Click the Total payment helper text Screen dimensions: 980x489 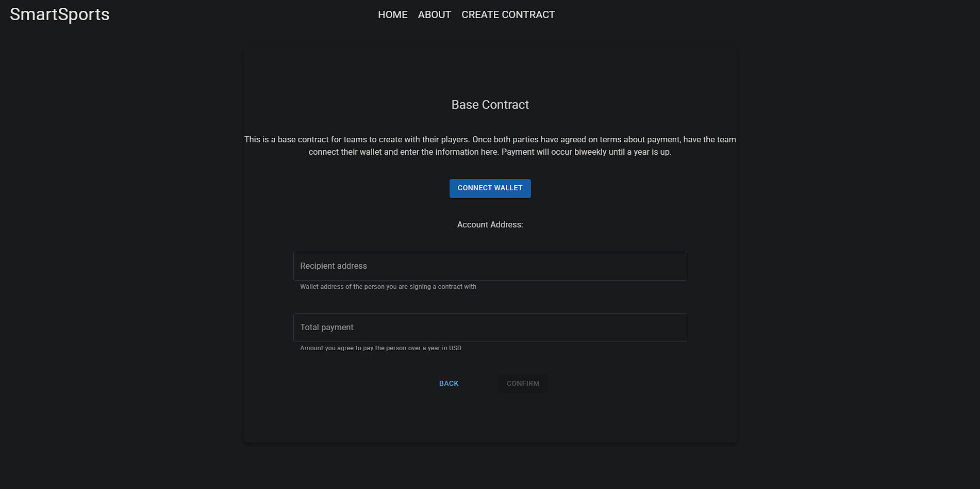(380, 348)
